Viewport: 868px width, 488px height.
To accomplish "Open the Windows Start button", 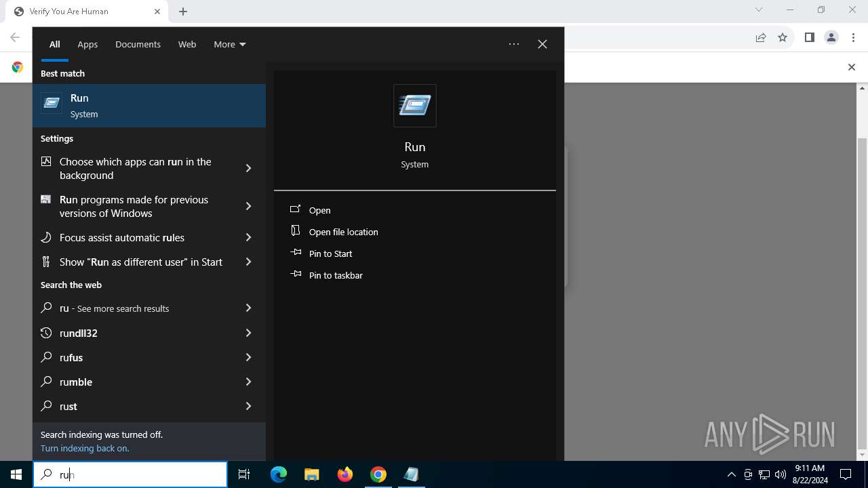I will pos(16,474).
